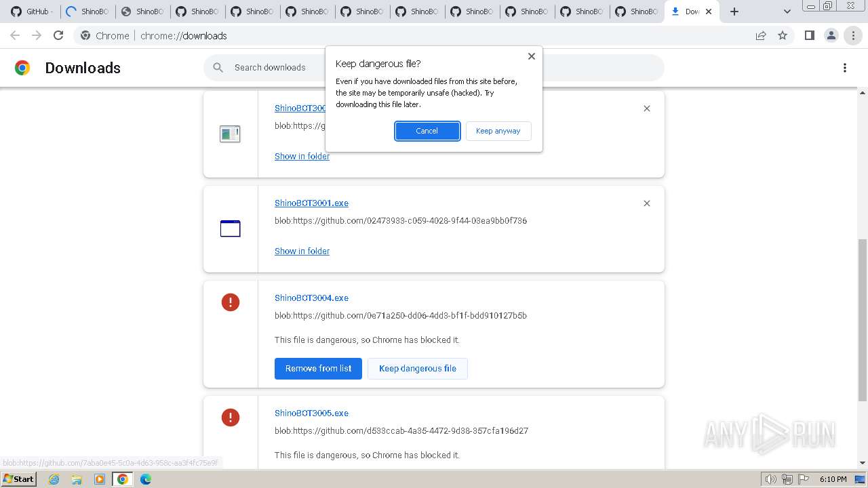Open the Chrome profile avatar icon
Image resolution: width=868 pixels, height=488 pixels.
point(831,35)
